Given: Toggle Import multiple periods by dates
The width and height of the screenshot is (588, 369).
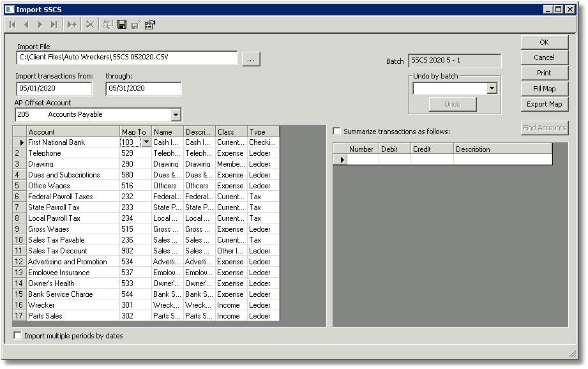Looking at the screenshot, I should pos(17,335).
